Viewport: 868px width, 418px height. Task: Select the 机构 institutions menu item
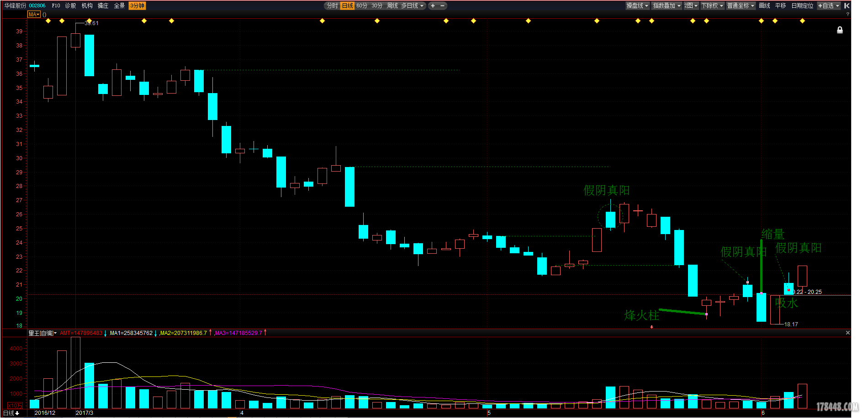pos(87,5)
